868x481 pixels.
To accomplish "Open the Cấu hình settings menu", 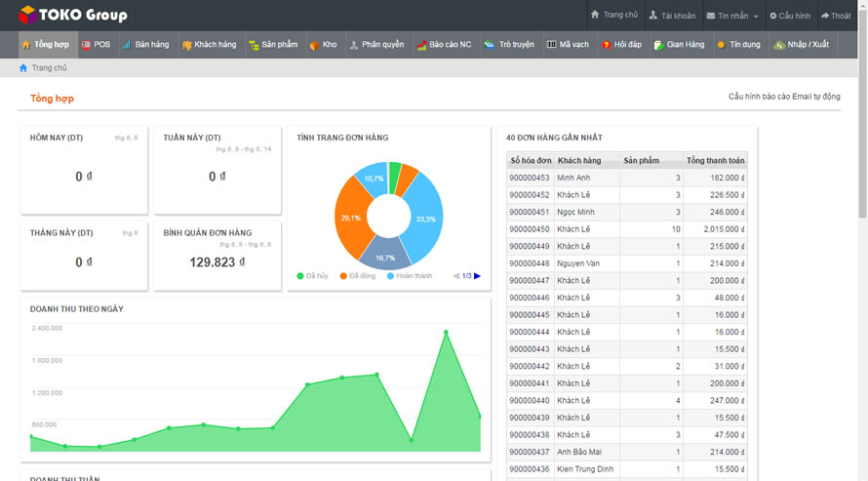I will point(789,16).
